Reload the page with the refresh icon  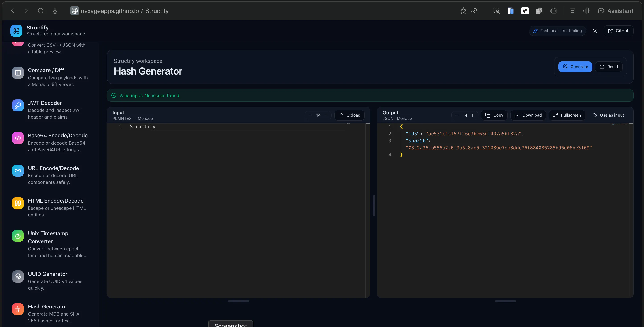point(40,11)
